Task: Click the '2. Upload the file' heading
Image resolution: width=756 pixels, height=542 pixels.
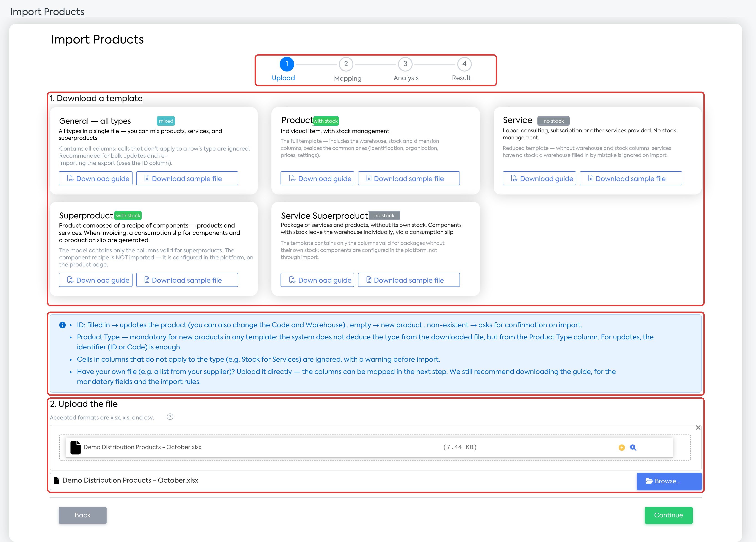Action: click(x=84, y=404)
